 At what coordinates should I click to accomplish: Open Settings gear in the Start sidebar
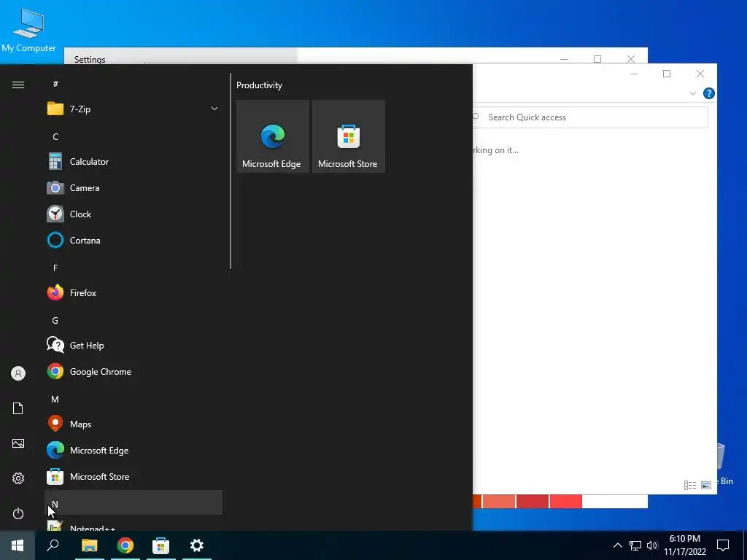click(x=18, y=478)
